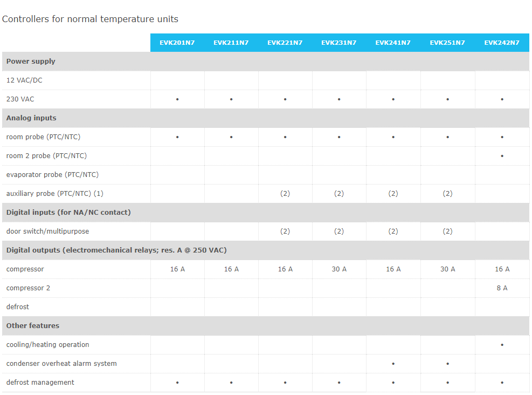Screen dimensions: 532x395
Task: Click compressor 16 A value for EVK201N7
Action: [x=177, y=269]
